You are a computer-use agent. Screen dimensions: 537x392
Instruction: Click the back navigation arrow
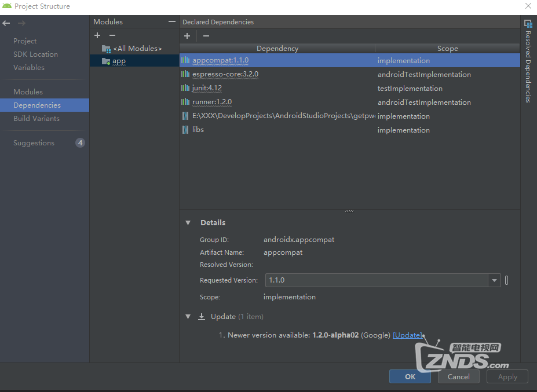point(6,23)
